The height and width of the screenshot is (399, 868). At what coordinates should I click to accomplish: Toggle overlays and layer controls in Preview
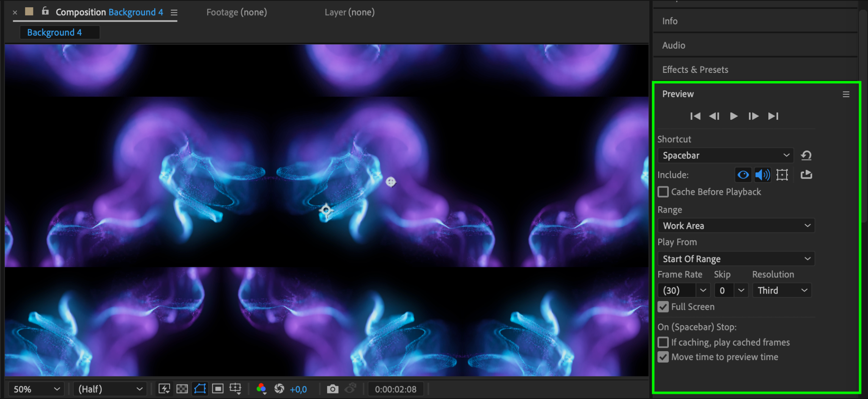[x=782, y=175]
